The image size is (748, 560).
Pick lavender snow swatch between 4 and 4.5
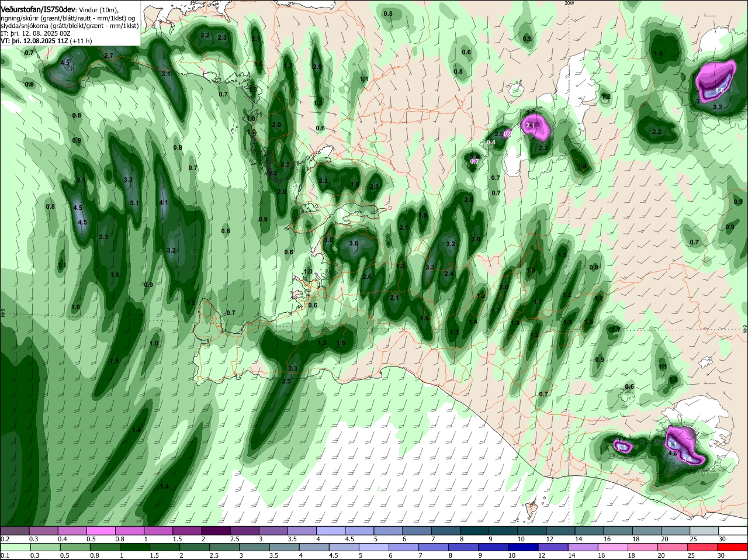(331, 531)
